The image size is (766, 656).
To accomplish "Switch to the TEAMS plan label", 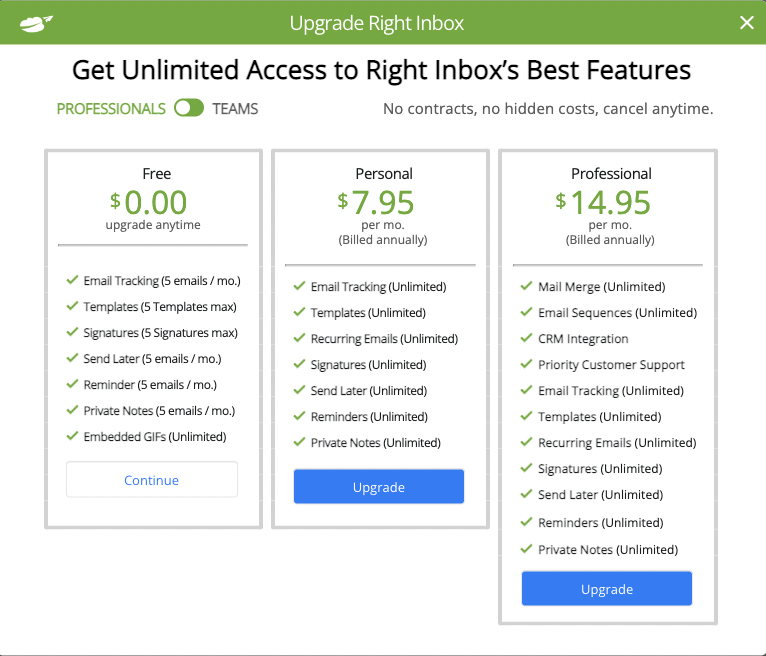I will pyautogui.click(x=235, y=109).
